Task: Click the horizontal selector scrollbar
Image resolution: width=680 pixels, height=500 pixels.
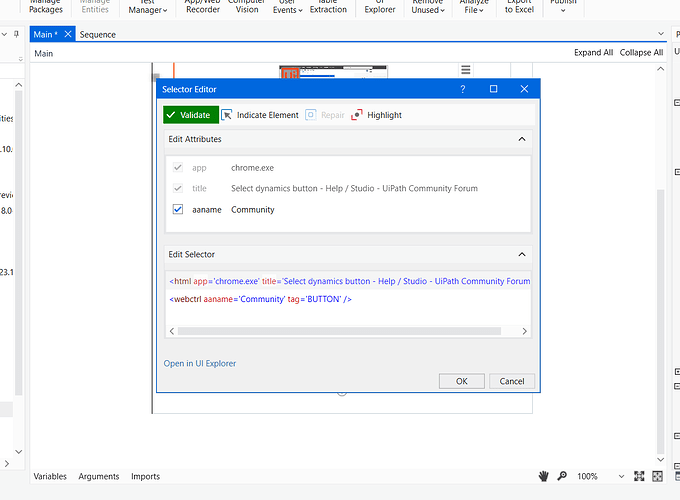Action: coord(339,331)
